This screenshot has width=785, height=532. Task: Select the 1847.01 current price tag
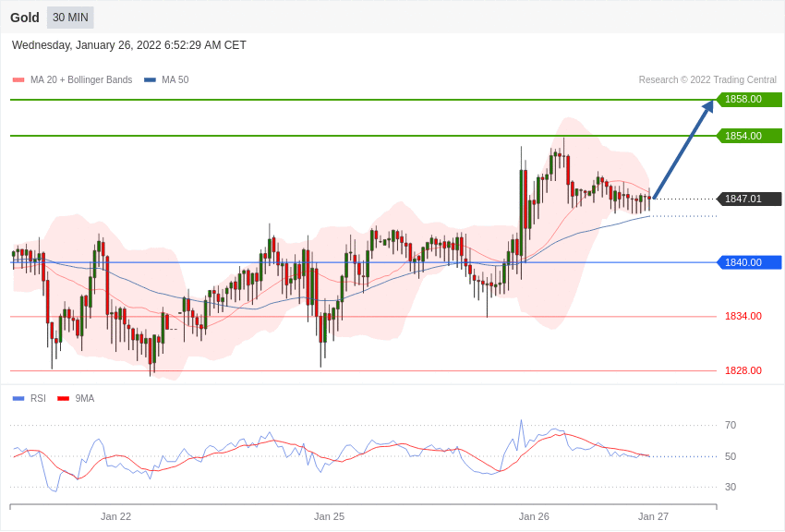[x=748, y=199]
